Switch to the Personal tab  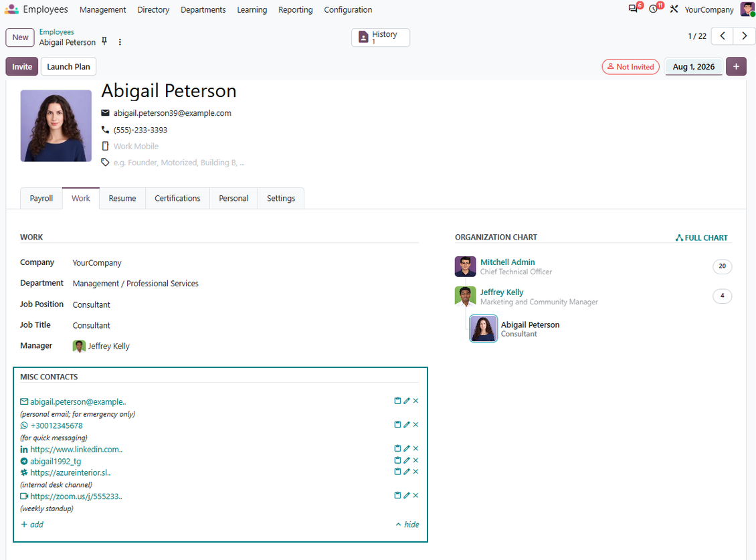233,198
